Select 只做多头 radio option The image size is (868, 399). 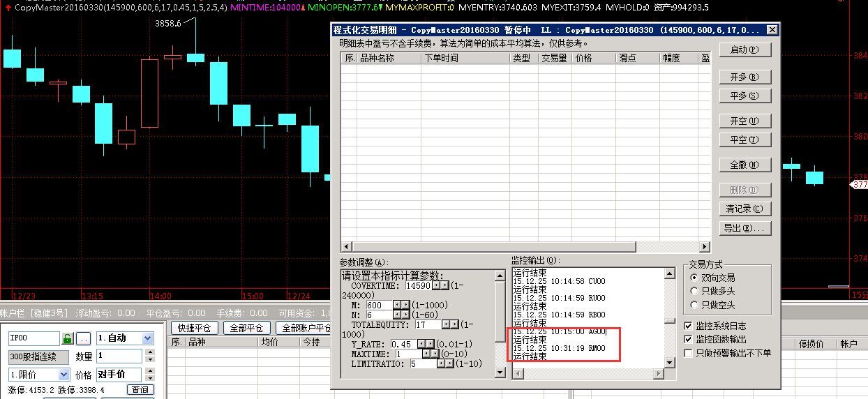(694, 291)
